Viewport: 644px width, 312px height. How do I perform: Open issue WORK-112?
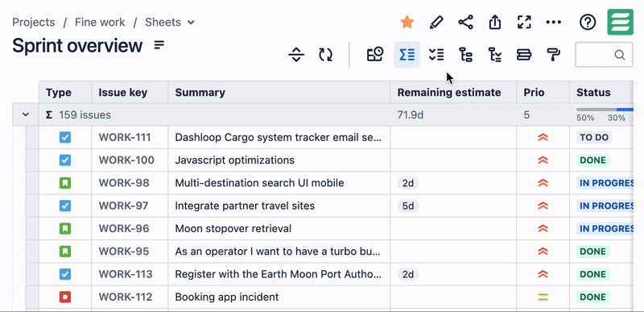pos(126,297)
